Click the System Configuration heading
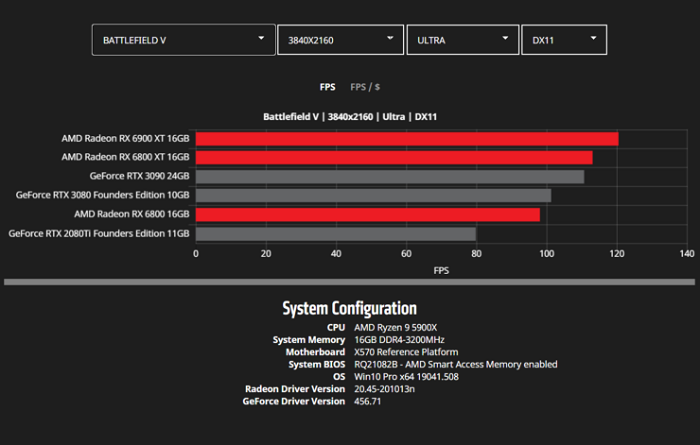The height and width of the screenshot is (445, 700). click(x=349, y=308)
